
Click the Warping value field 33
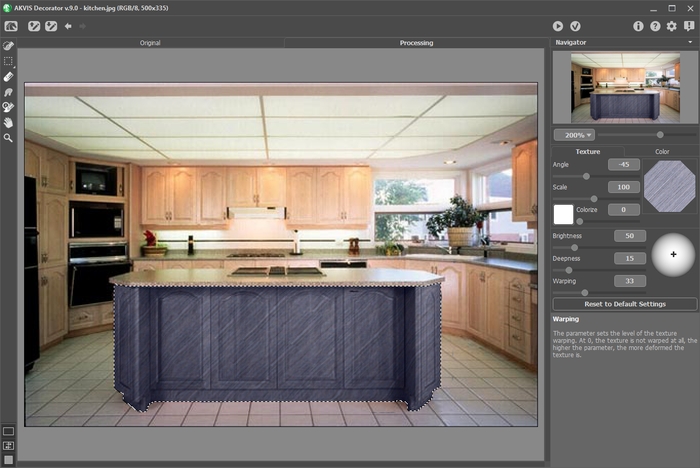[629, 281]
